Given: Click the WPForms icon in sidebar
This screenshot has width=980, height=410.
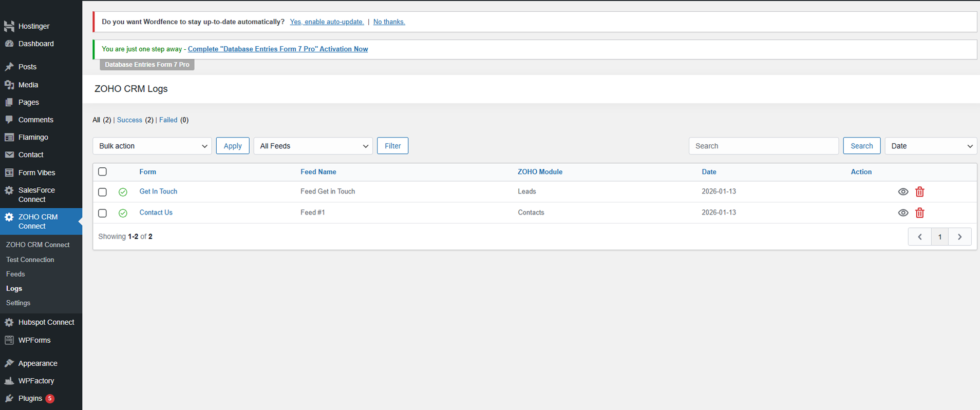Looking at the screenshot, I should (9, 340).
